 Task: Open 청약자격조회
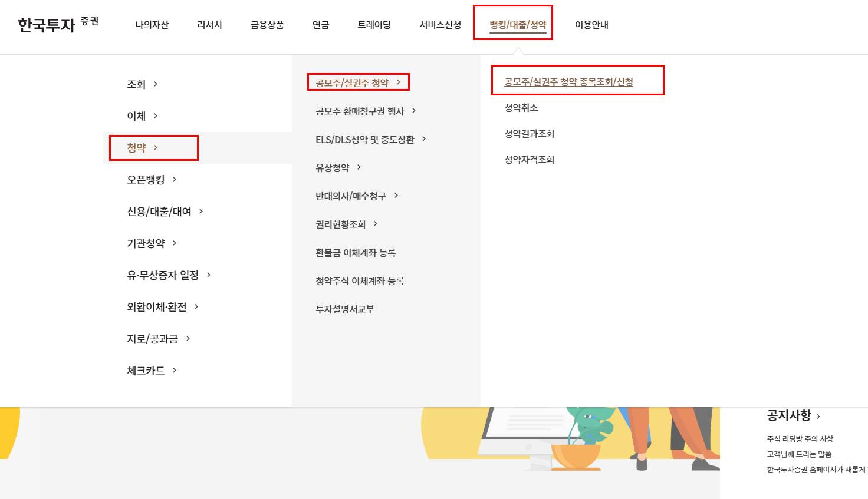[528, 159]
